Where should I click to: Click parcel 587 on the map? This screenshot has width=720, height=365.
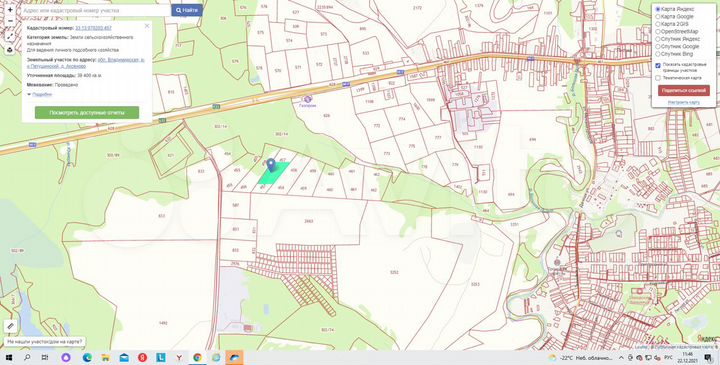pos(236,205)
